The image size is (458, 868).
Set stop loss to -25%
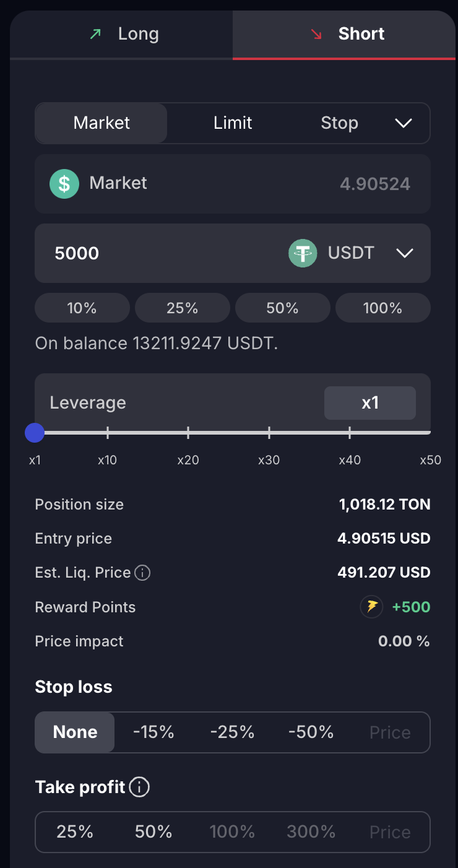232,732
